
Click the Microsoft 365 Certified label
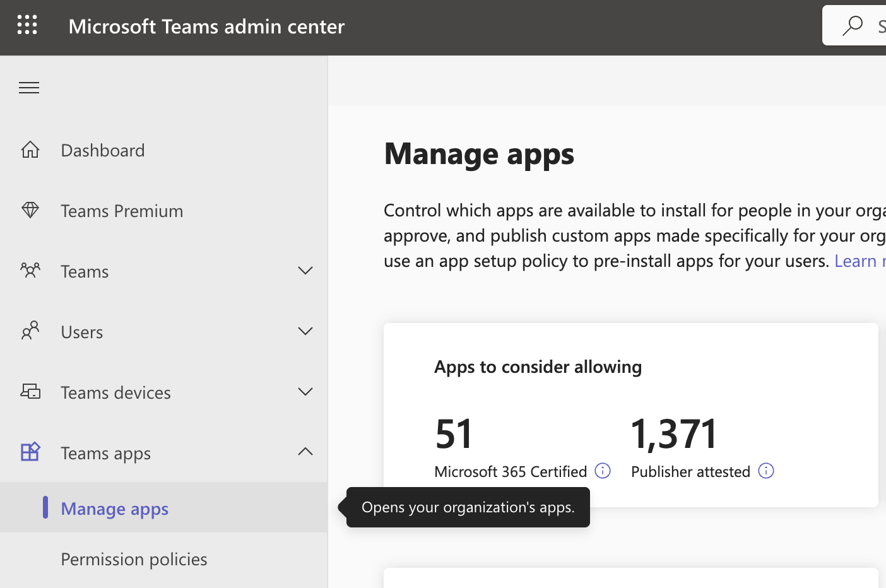pyautogui.click(x=511, y=471)
